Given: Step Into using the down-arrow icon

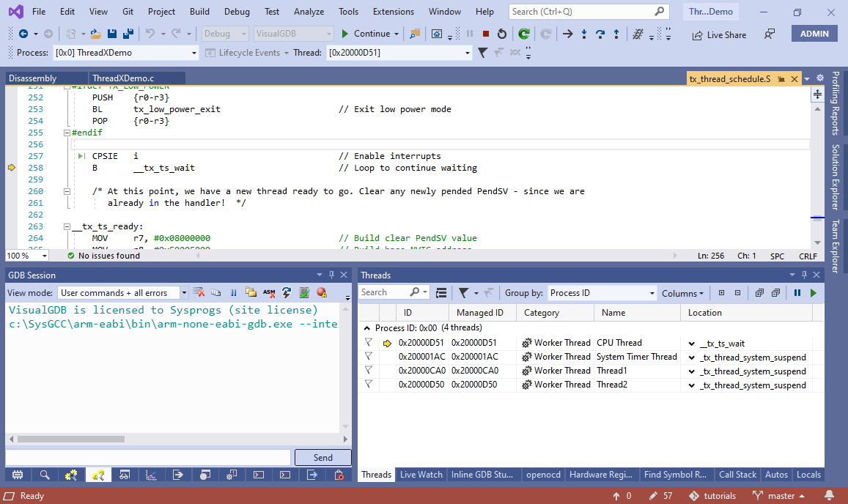Looking at the screenshot, I should (x=584, y=34).
